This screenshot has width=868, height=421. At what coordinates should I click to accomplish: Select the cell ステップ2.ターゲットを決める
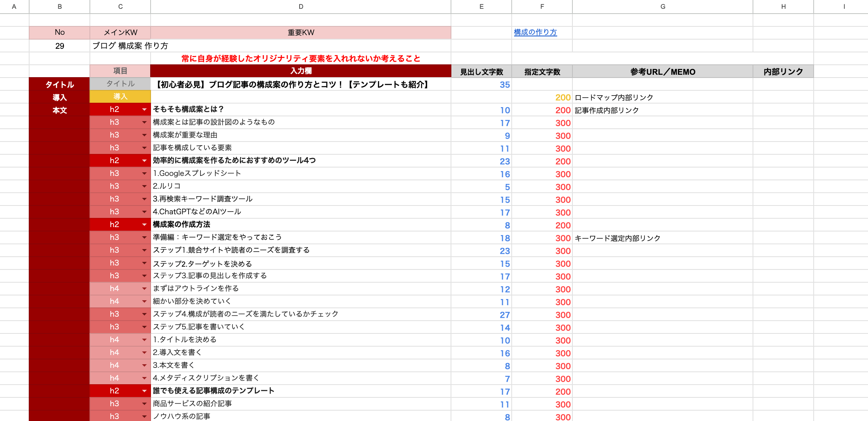pyautogui.click(x=301, y=263)
